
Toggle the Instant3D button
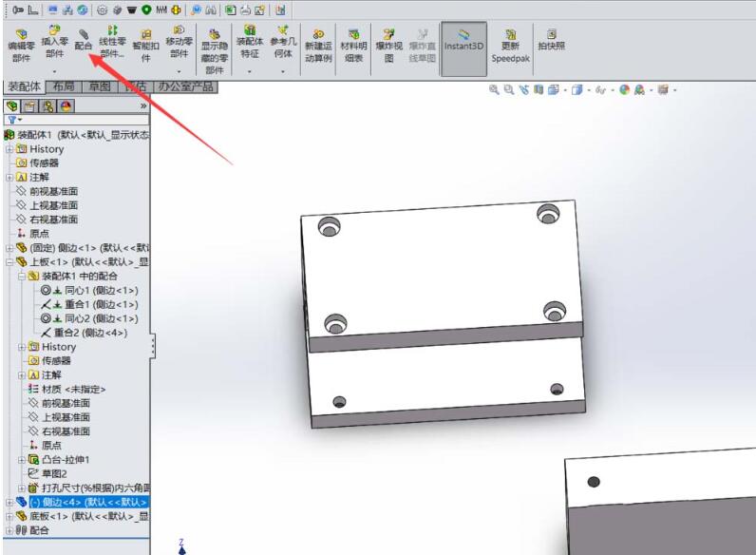pyautogui.click(x=463, y=43)
